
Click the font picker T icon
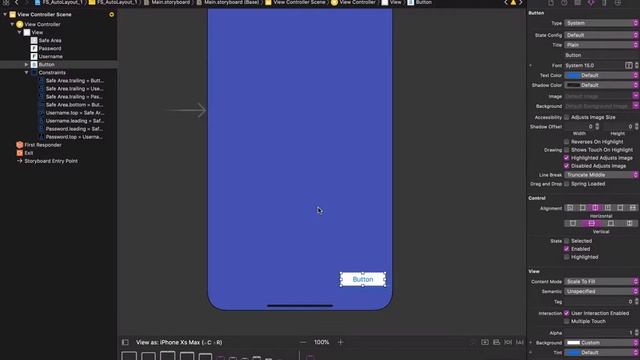[629, 65]
